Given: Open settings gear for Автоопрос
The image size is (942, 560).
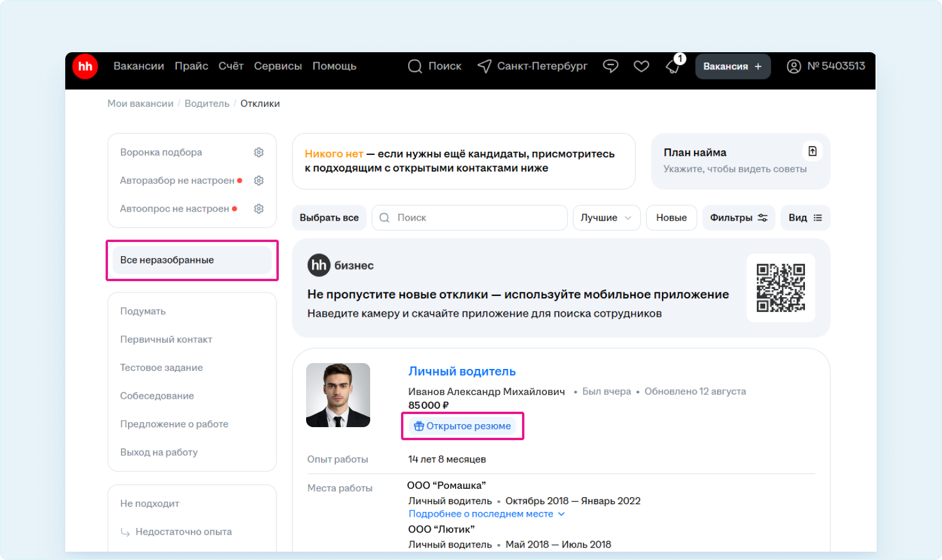Looking at the screenshot, I should point(259,209).
